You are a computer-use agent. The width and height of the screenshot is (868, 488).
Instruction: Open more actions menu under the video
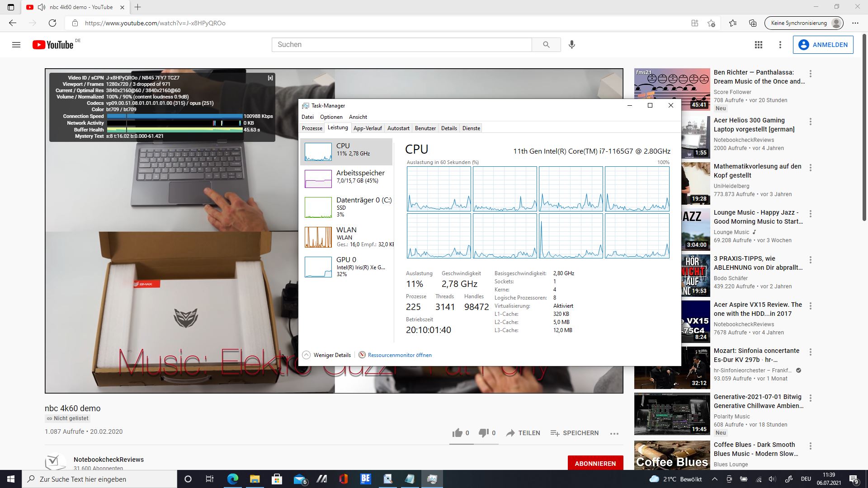click(614, 433)
